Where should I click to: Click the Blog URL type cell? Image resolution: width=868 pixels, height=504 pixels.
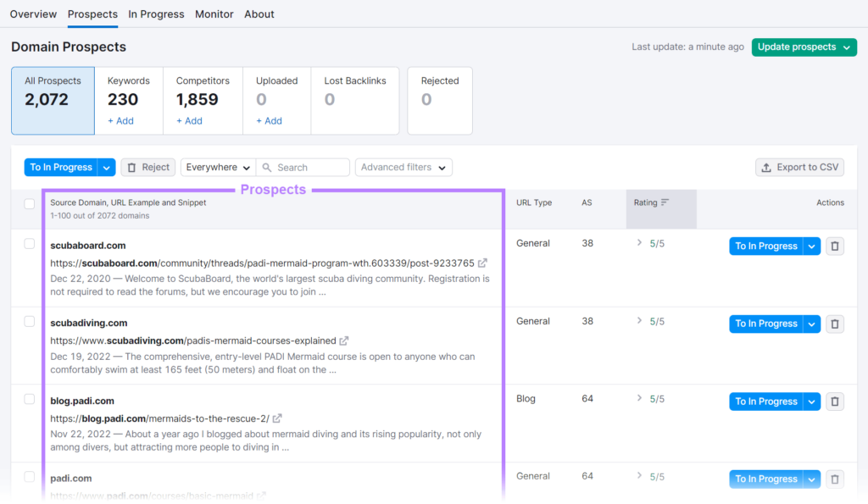526,398
